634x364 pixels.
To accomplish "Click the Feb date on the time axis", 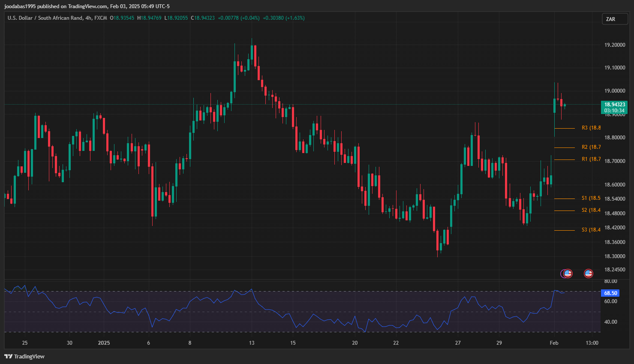I will pyautogui.click(x=554, y=343).
